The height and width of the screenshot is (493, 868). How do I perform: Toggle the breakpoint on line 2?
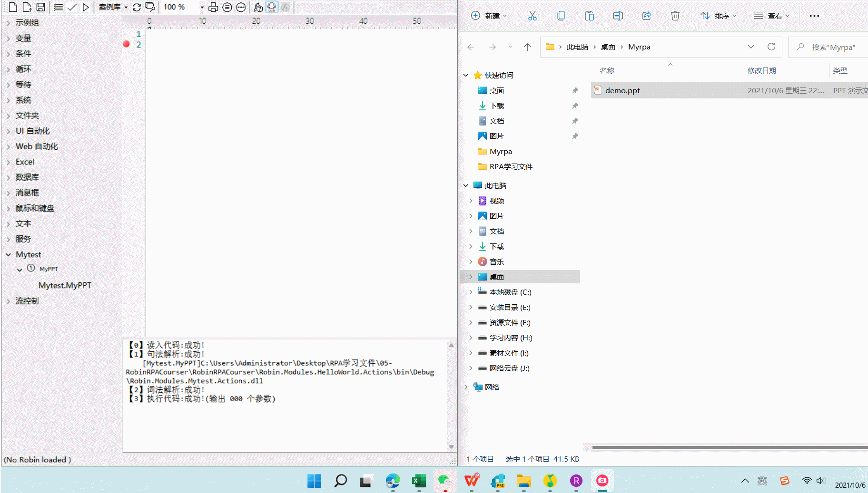[x=126, y=44]
